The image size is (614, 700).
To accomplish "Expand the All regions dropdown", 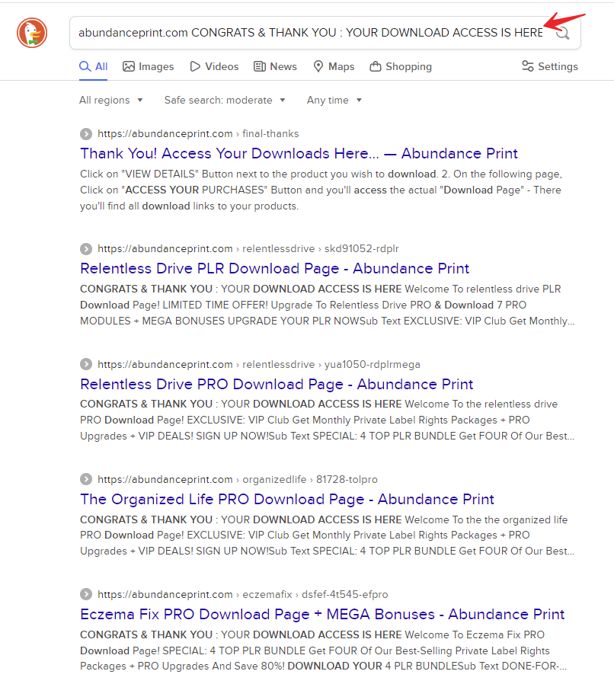I will pyautogui.click(x=111, y=100).
